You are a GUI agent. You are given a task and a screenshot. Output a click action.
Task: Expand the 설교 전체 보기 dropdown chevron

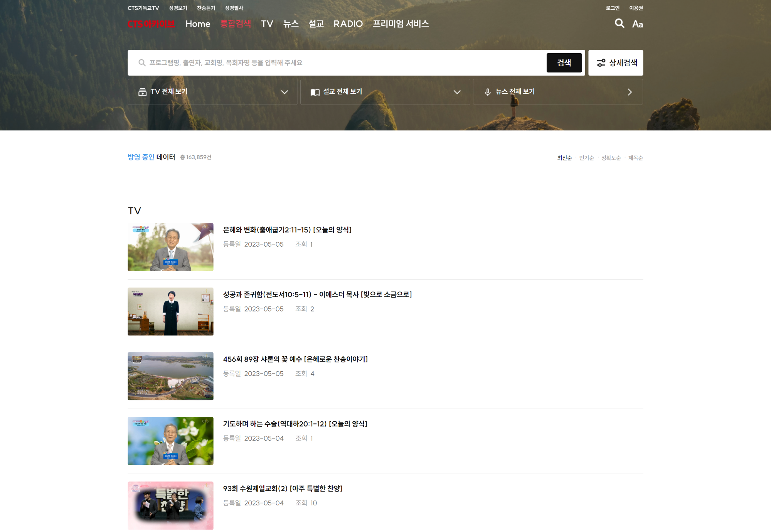457,92
